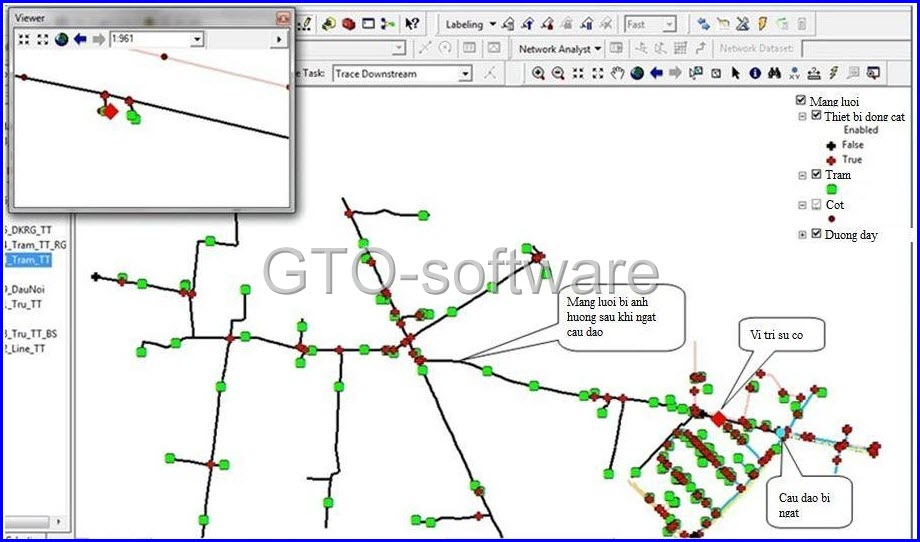This screenshot has width=920, height=542.
Task: Click the Full Extent globe on main toolbar
Action: (x=637, y=73)
